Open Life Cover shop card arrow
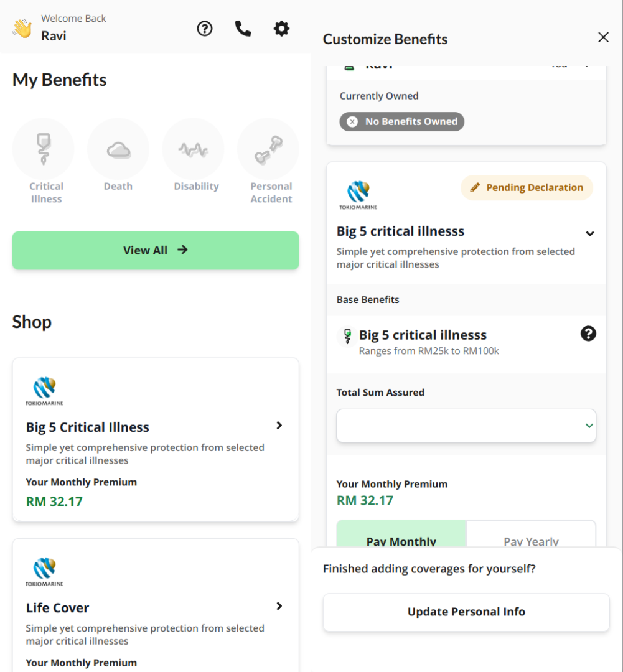Screen dimensions: 623x672 coord(279,606)
